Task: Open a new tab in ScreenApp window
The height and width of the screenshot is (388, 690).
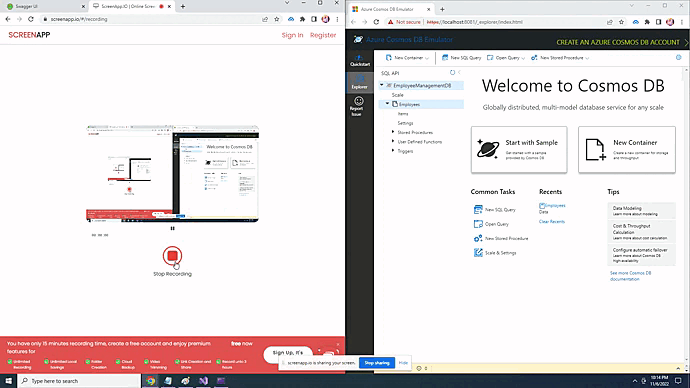Action: pyautogui.click(x=183, y=7)
